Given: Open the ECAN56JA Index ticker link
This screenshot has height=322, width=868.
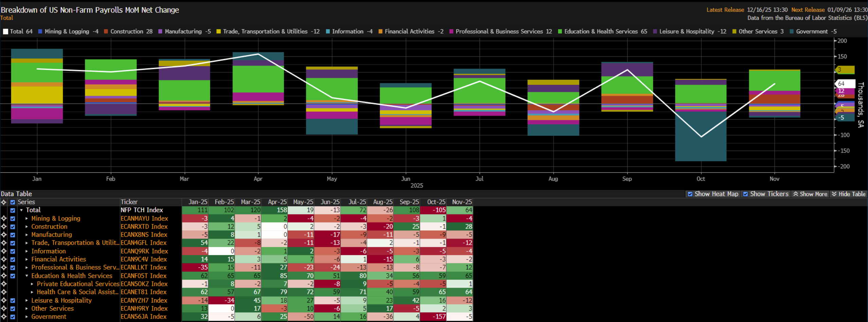Looking at the screenshot, I should pyautogui.click(x=144, y=317).
